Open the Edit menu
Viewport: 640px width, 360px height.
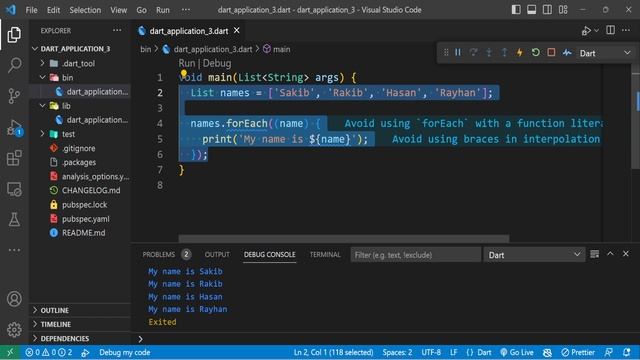pyautogui.click(x=53, y=10)
